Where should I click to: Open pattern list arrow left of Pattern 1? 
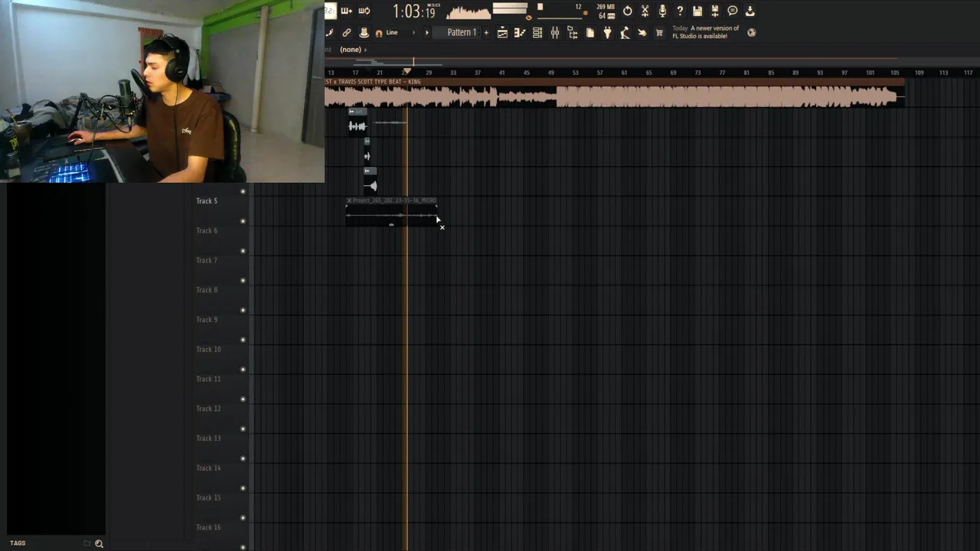tap(427, 33)
